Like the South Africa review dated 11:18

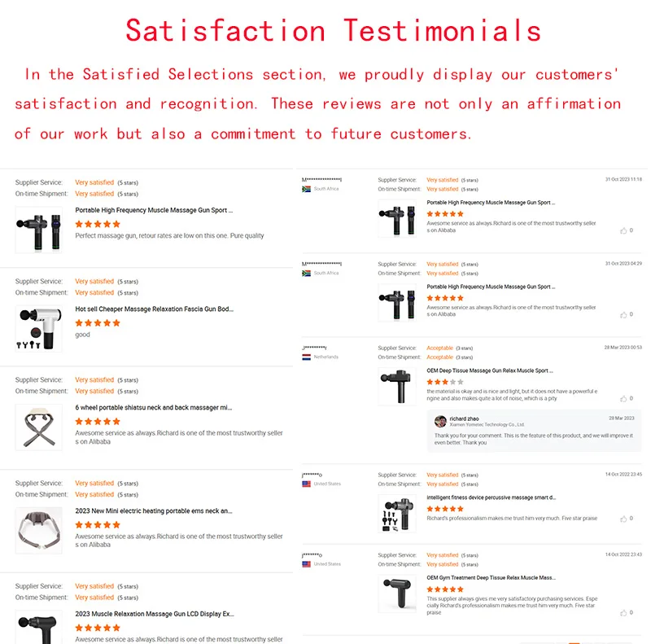click(x=623, y=230)
